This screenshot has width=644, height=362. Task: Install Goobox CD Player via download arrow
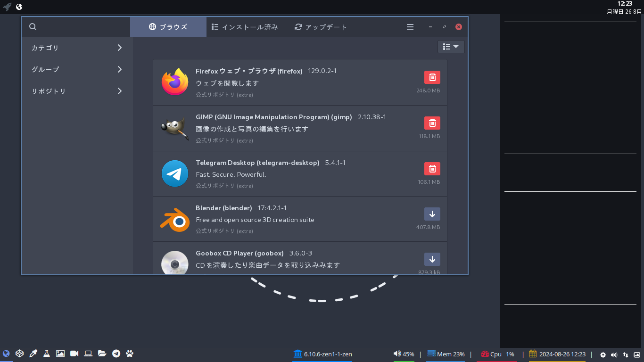coord(432,259)
